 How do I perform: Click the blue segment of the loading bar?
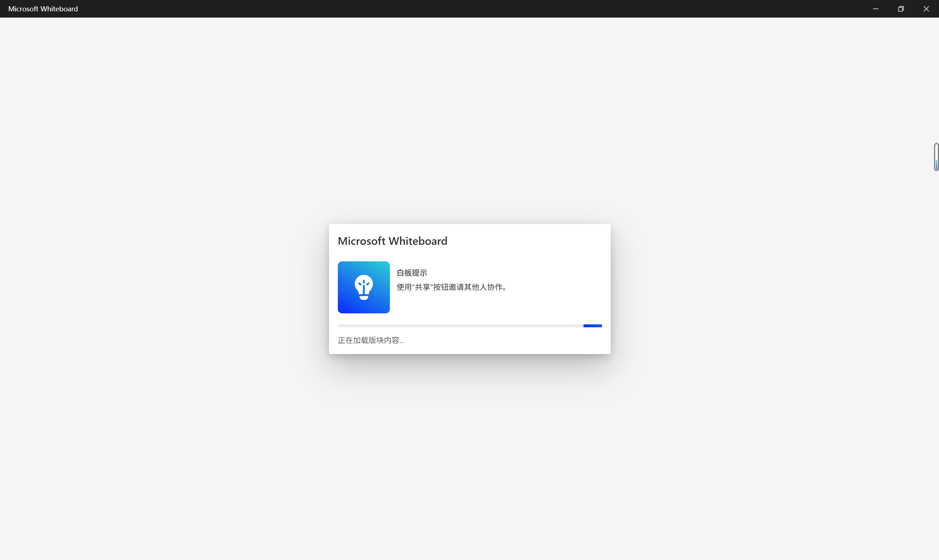[x=592, y=326]
